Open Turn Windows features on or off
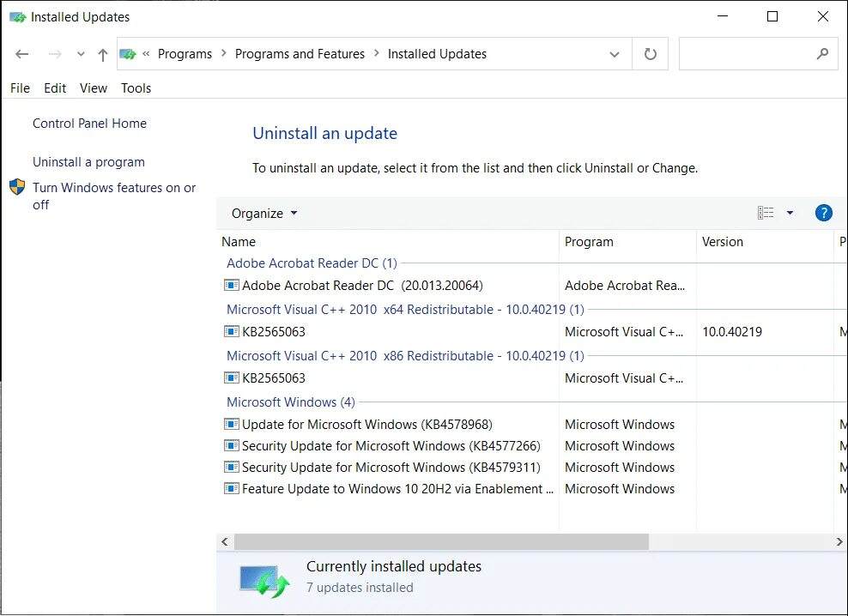 coord(114,196)
